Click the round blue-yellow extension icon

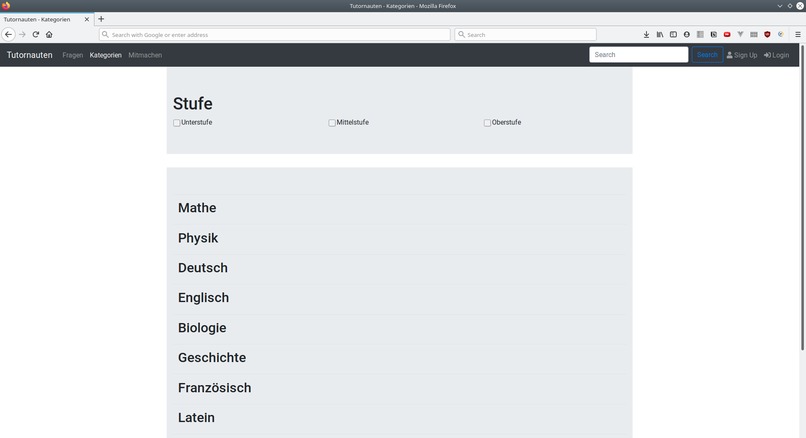click(780, 34)
